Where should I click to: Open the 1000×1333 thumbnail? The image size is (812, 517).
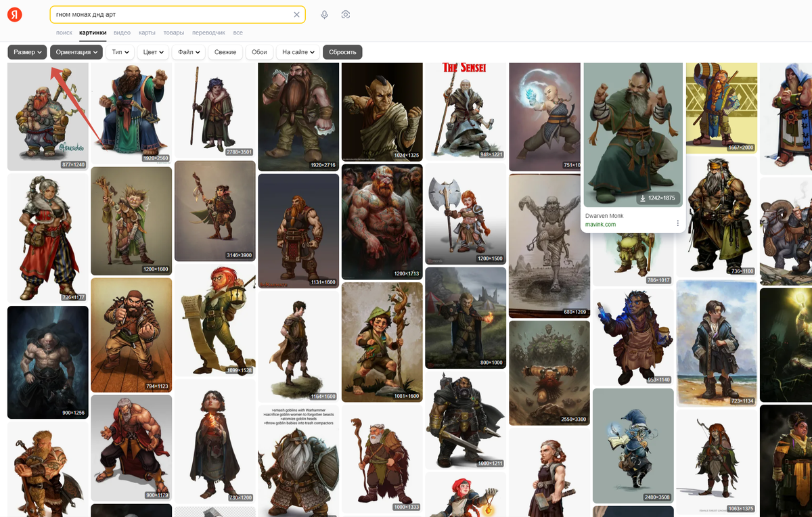pos(382,459)
